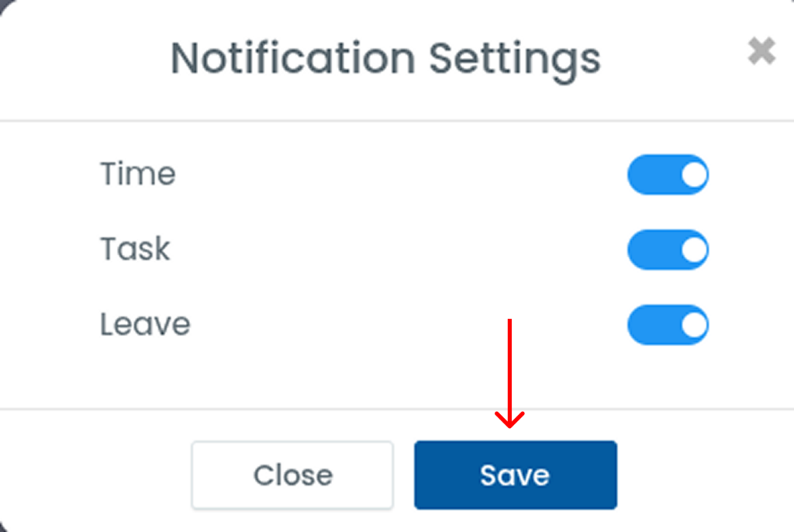Switch off notifications for Time
The width and height of the screenshot is (794, 532).
668,175
